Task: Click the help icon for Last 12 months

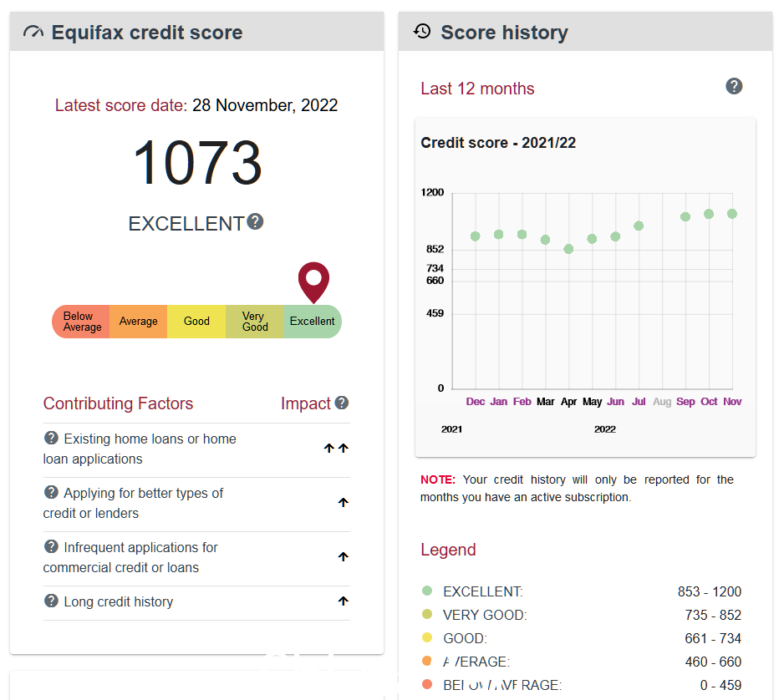Action: (x=734, y=86)
